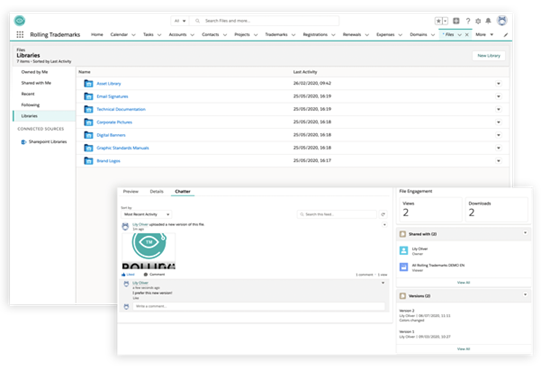The width and height of the screenshot is (550, 371).
Task: Click the Search Files and more field
Action: point(264,21)
